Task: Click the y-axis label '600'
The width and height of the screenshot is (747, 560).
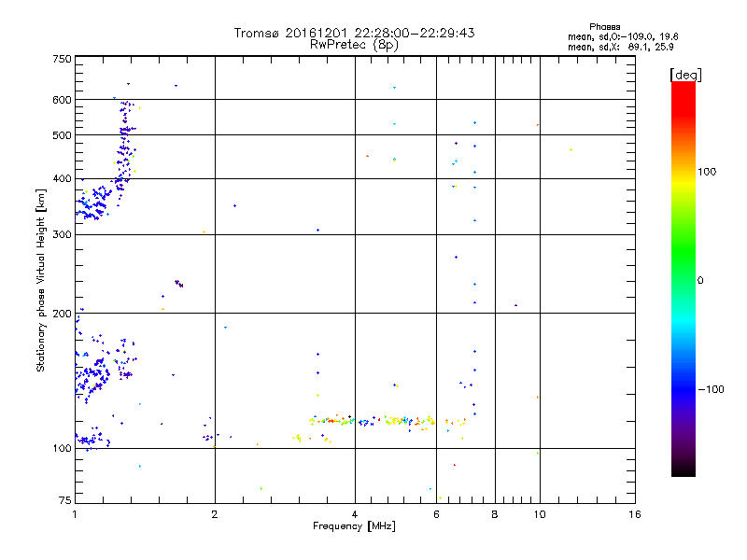Action: click(62, 100)
